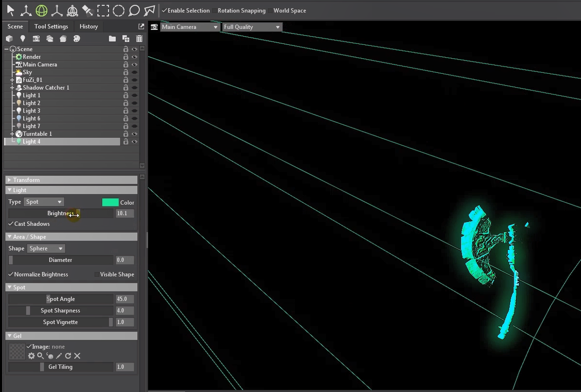Screen dimensions: 581x392
Task: Choose the lasso selection tool
Action: (x=134, y=10)
